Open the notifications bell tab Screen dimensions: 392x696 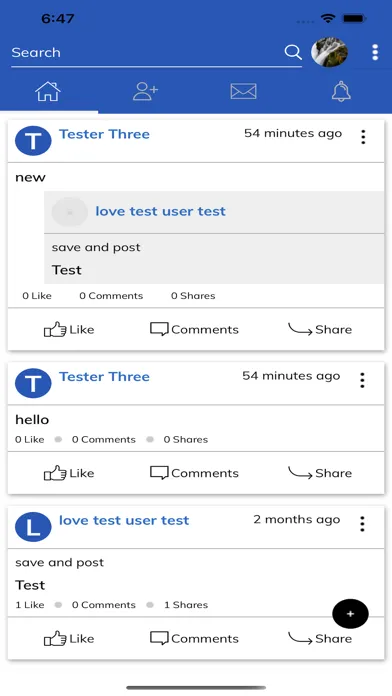[341, 91]
